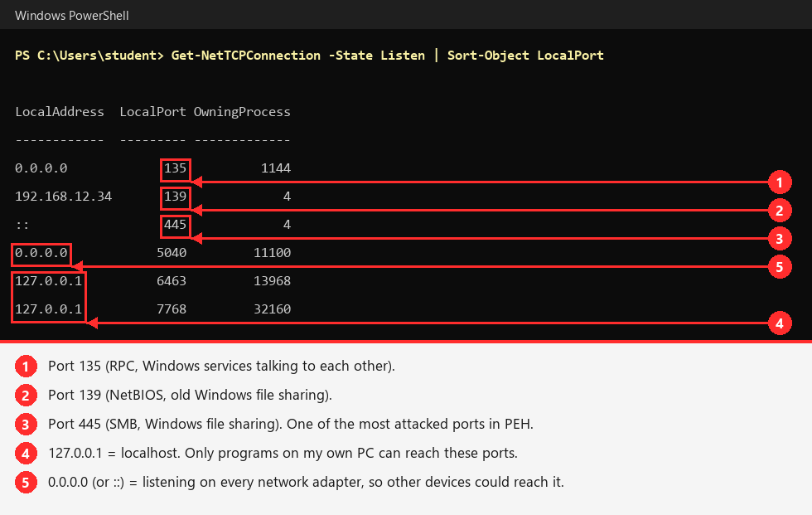Click owning process value 11100
The width and height of the screenshot is (812, 515).
tap(272, 253)
